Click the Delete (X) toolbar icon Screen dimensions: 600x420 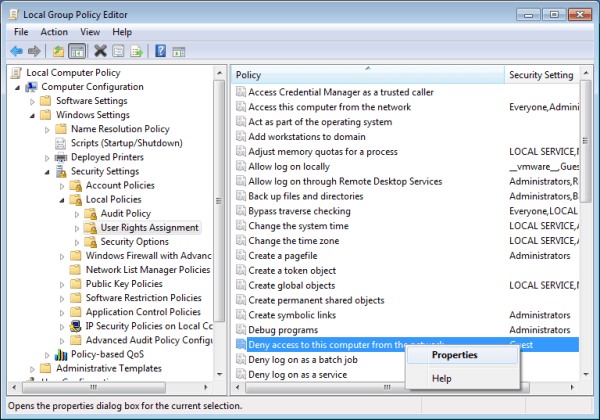tap(100, 51)
